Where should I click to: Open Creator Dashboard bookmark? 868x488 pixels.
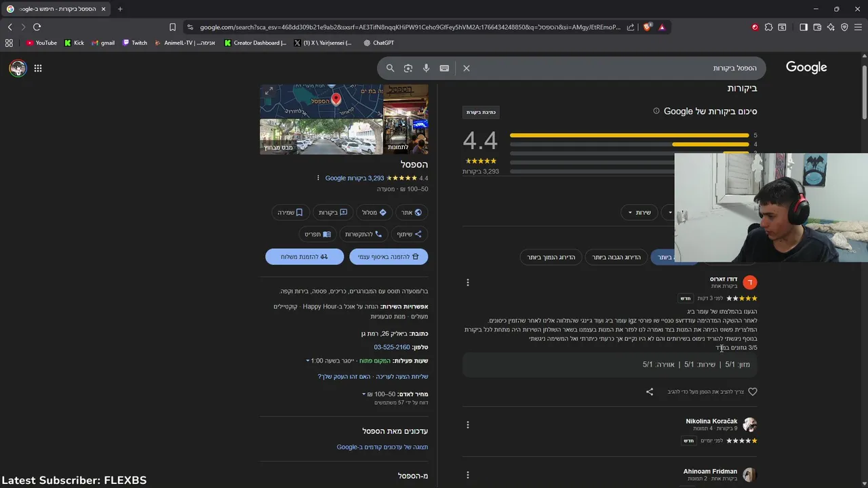(256, 43)
